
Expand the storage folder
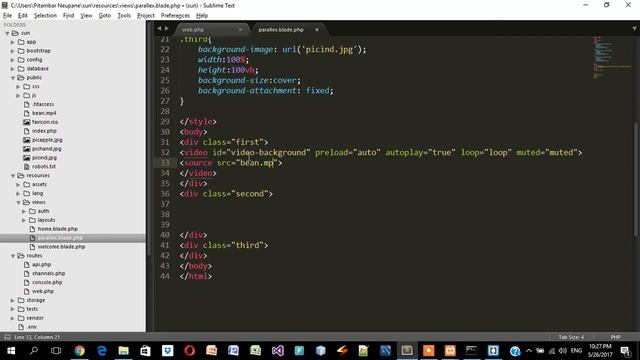pyautogui.click(x=13, y=300)
